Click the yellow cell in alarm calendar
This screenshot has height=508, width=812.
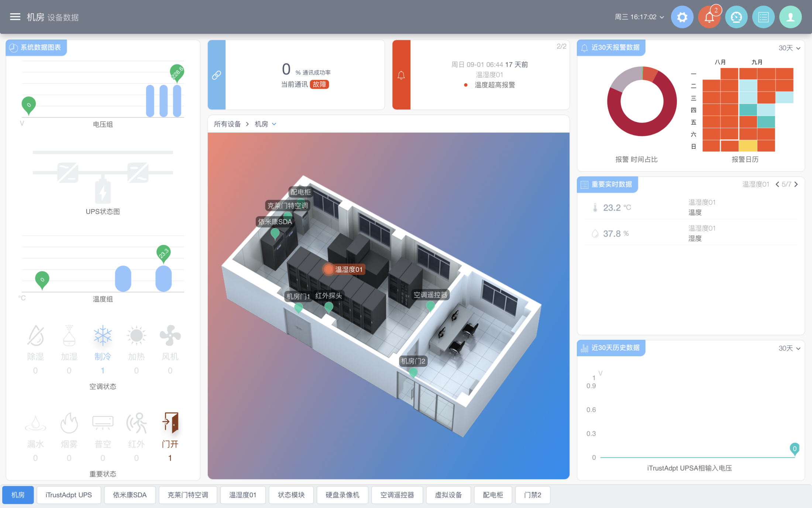pyautogui.click(x=748, y=146)
